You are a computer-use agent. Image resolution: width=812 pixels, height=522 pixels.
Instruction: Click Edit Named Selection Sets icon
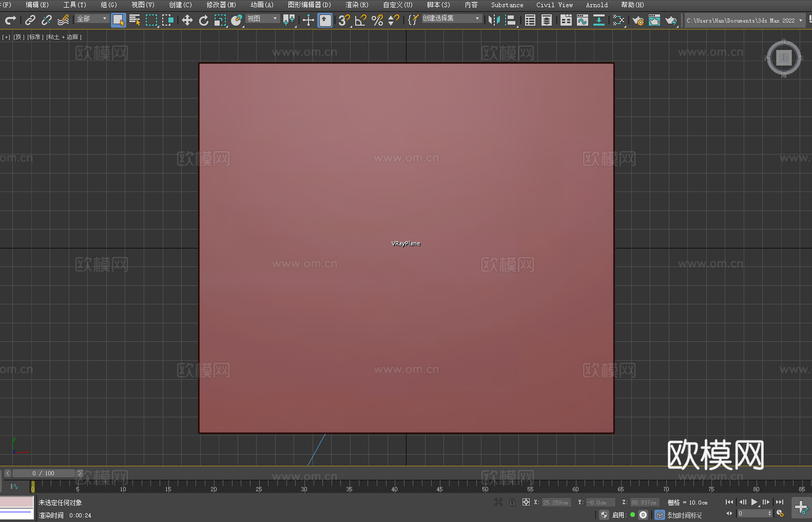pos(413,20)
